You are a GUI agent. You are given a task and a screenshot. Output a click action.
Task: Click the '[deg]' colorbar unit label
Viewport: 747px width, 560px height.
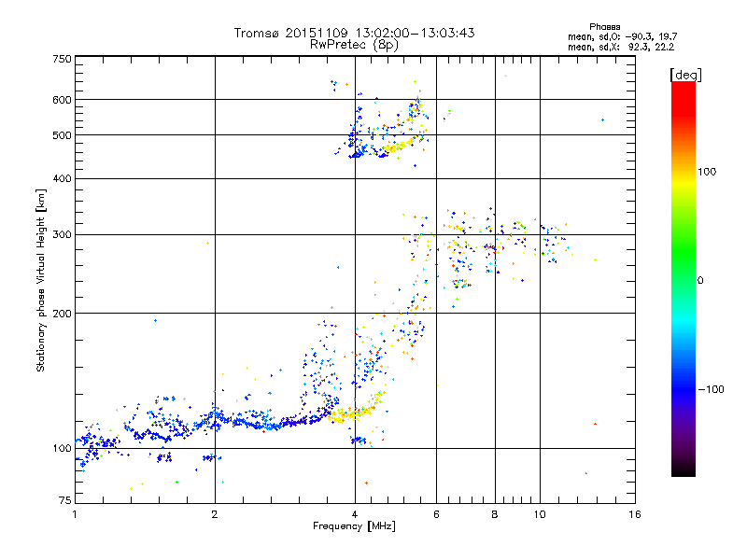(x=685, y=75)
